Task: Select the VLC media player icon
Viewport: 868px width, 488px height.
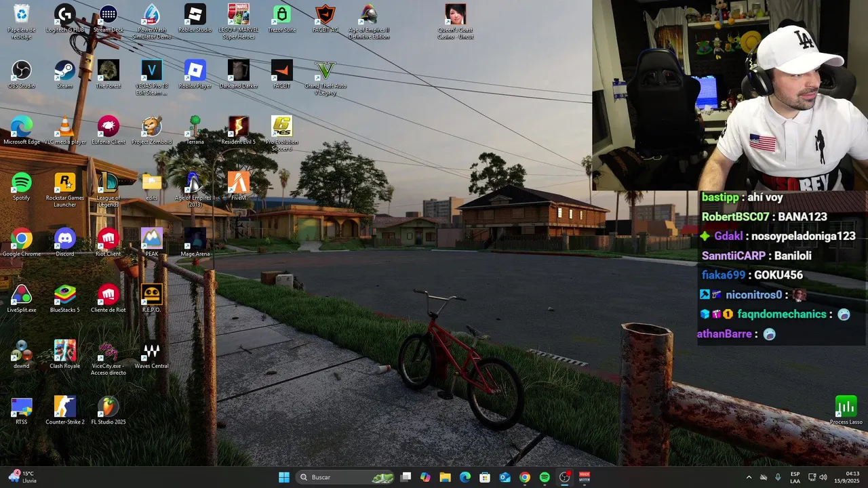Action: tap(65, 130)
